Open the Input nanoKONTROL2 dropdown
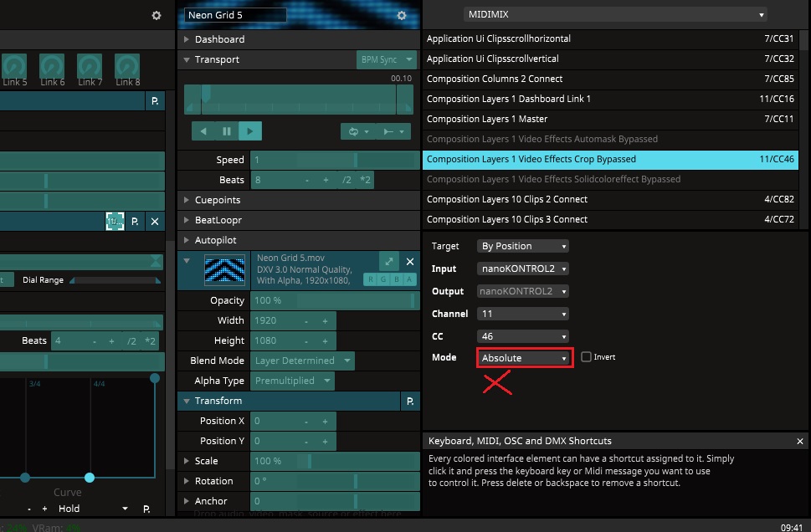 pos(523,269)
